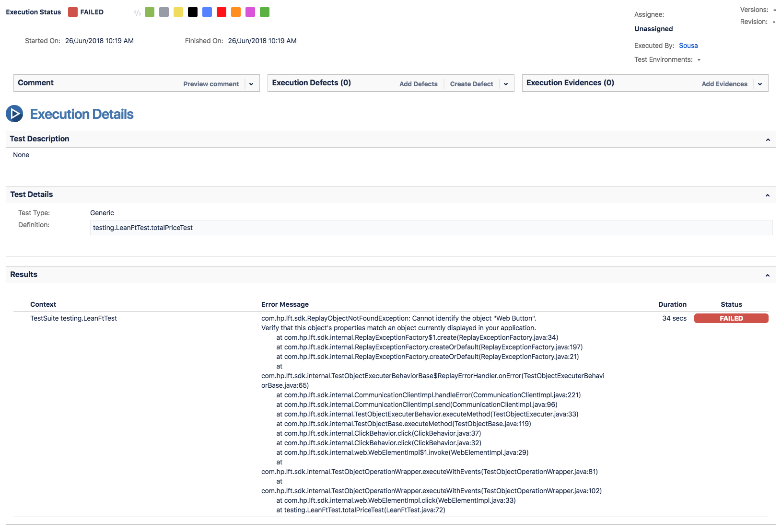
Task: Click the None test description text
Action: (21, 155)
